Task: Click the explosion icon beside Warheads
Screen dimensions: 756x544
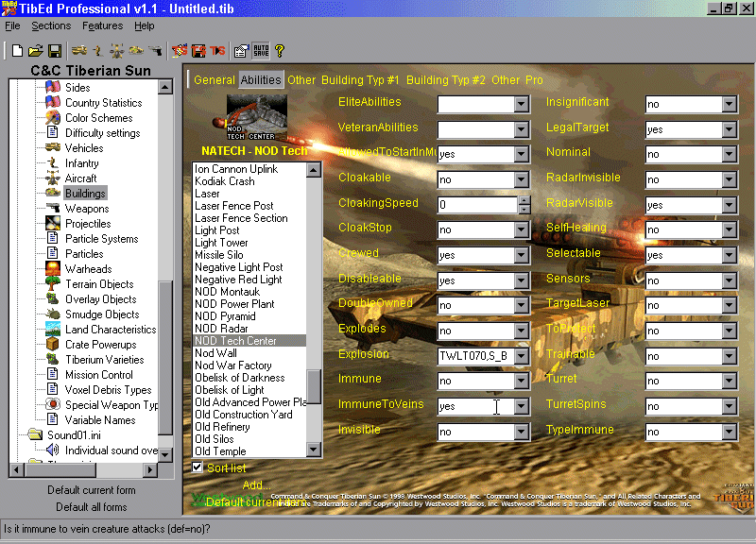Action: click(x=53, y=268)
